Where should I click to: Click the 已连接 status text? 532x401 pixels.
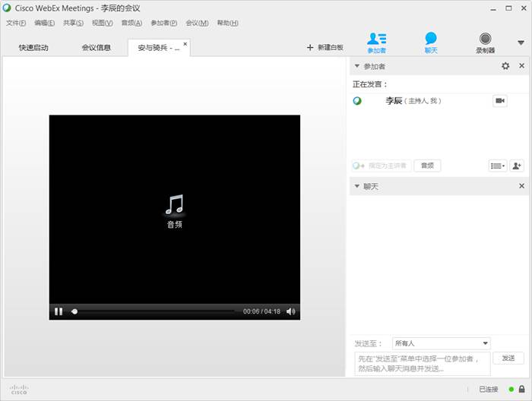tap(488, 389)
